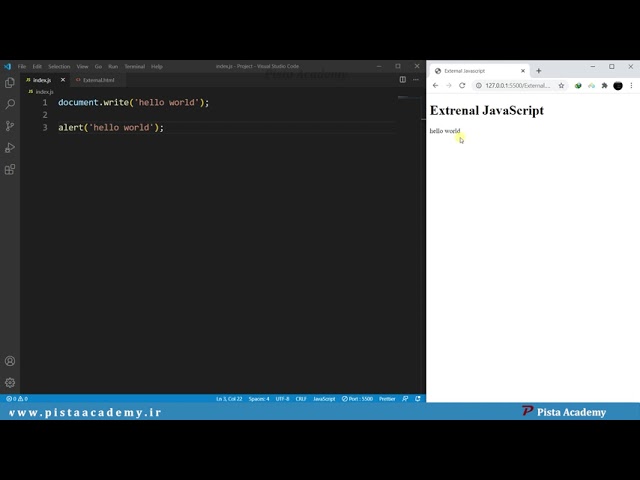Open the Edit menu
The image size is (640, 480).
37,66
